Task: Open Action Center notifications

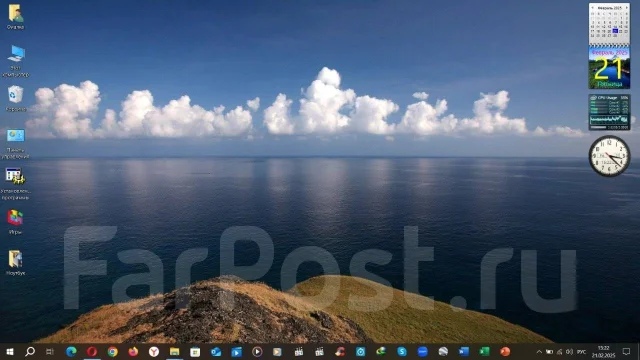Action: (x=627, y=352)
